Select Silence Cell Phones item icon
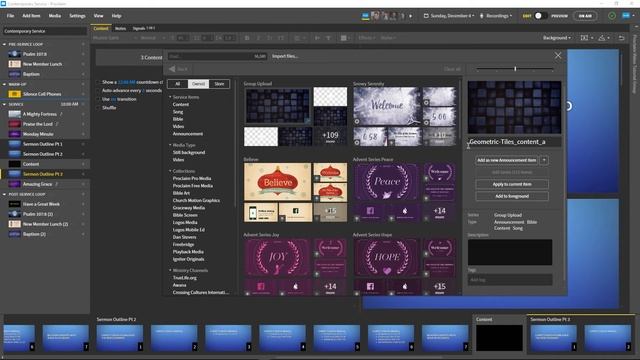Image resolution: width=640 pixels, height=360 pixels. click(x=14, y=94)
